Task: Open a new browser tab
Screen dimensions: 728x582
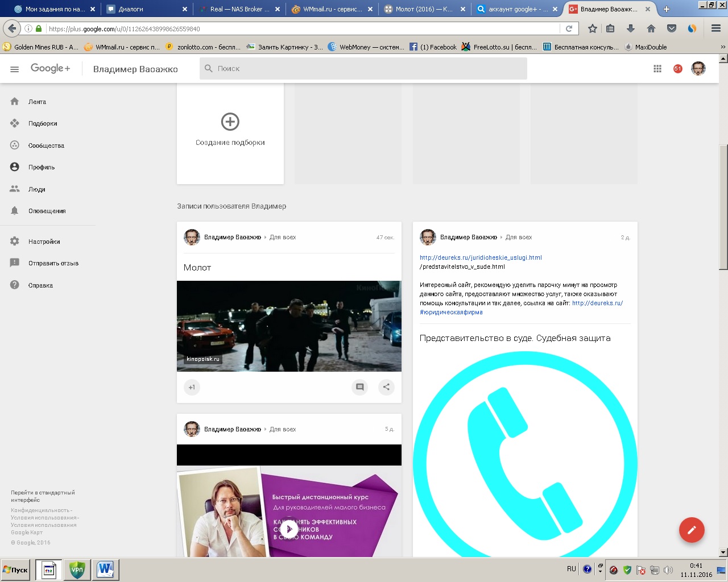Action: pos(667,9)
